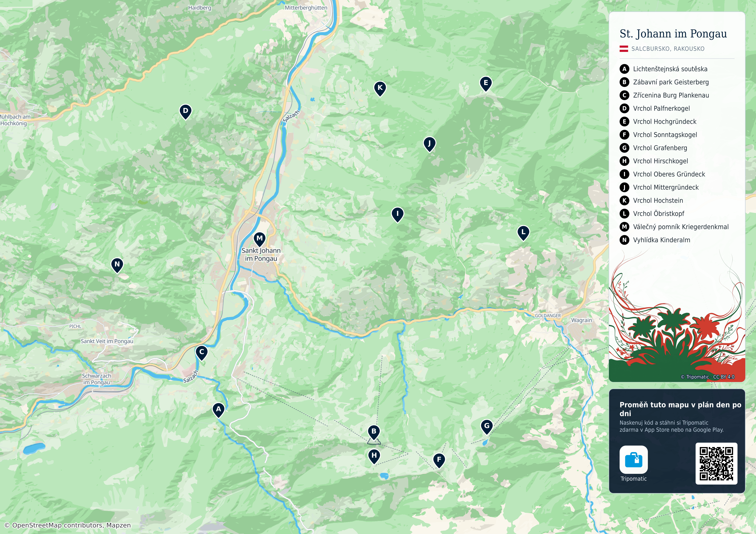
Task: Click the Haidberg place label
Action: [199, 8]
